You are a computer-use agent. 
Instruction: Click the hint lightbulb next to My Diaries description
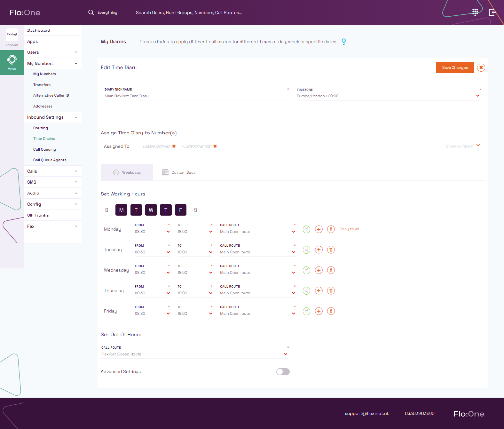(344, 42)
